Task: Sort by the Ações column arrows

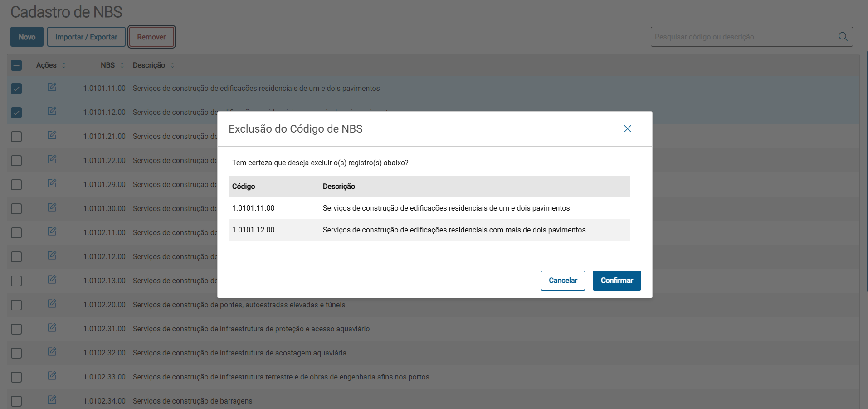Action: (64, 65)
